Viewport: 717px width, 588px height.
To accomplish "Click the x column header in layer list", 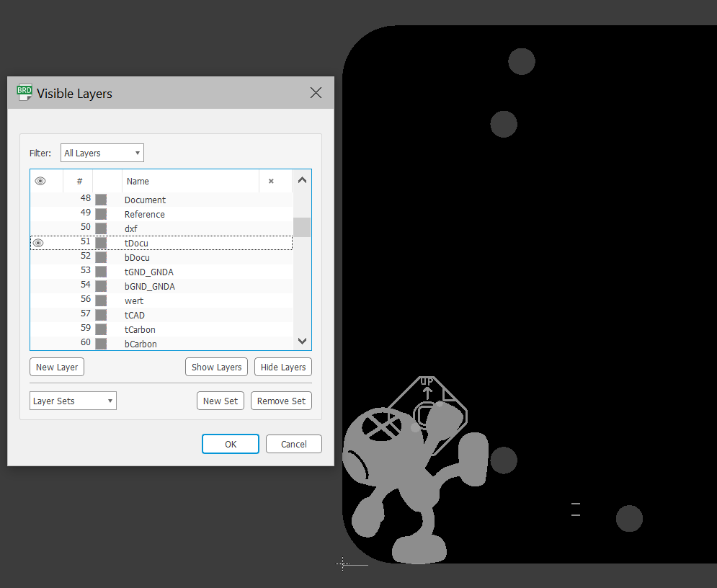I will click(x=271, y=181).
